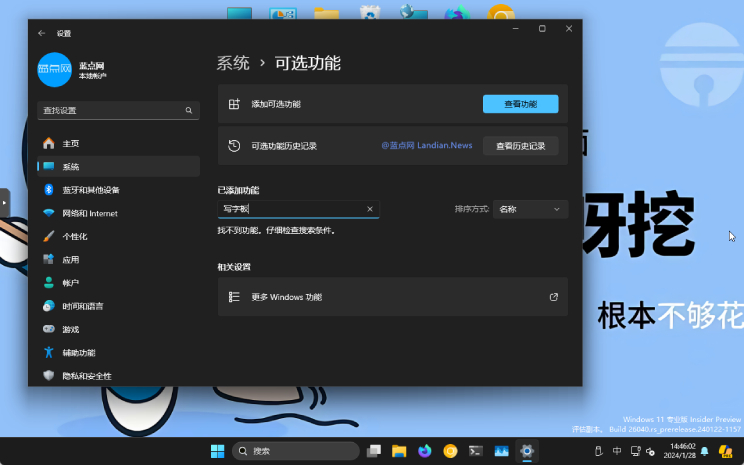Click the 查看历史记录 button
The width and height of the screenshot is (744, 465).
pyautogui.click(x=520, y=146)
